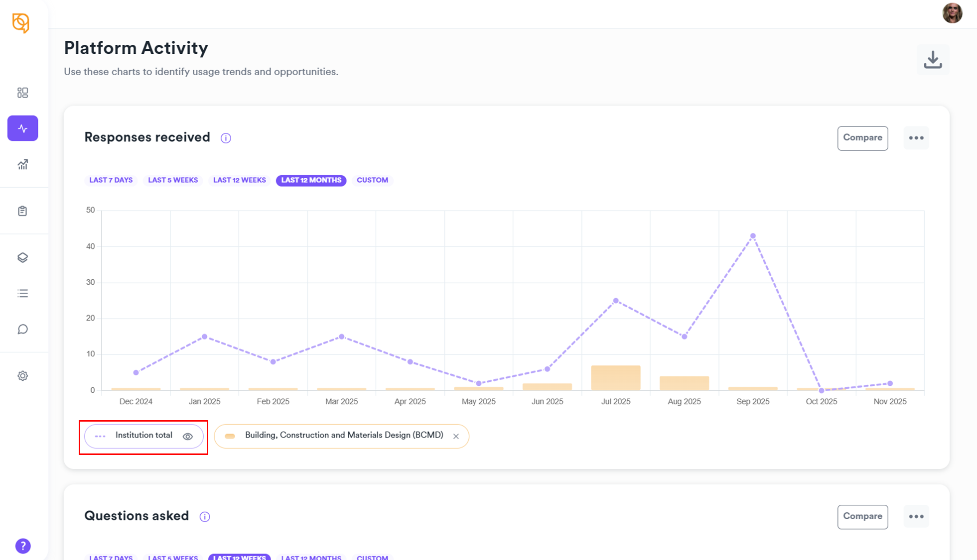Open user profile avatar menu
The width and height of the screenshot is (977, 560).
(952, 13)
